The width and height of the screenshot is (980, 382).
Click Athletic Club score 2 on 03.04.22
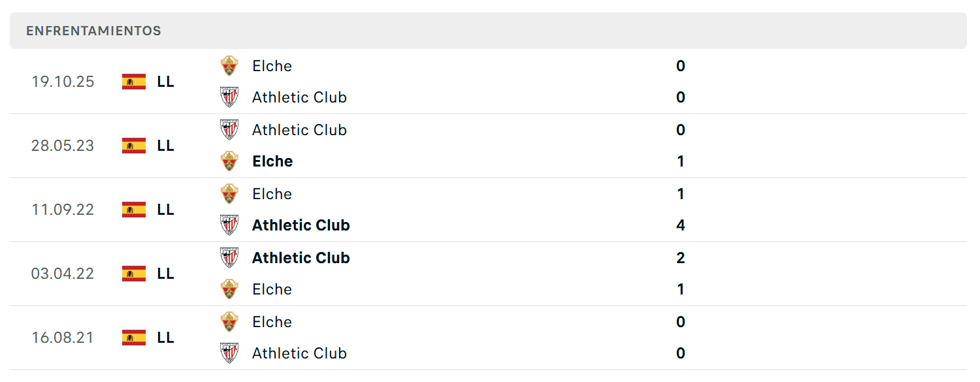(x=681, y=258)
